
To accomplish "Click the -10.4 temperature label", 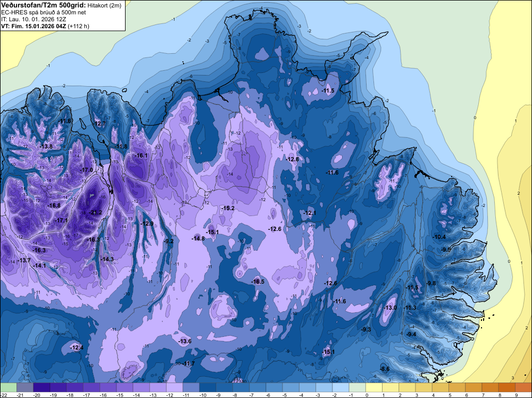I will 440,237.
